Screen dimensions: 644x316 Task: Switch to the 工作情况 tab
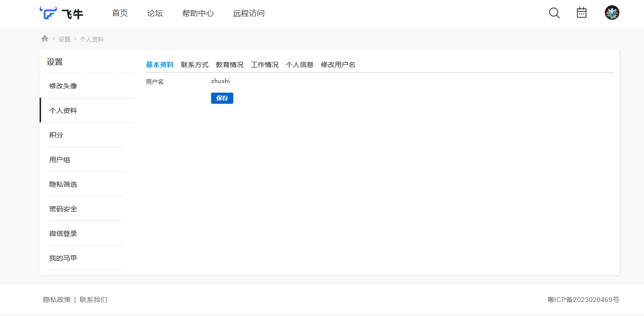click(265, 65)
